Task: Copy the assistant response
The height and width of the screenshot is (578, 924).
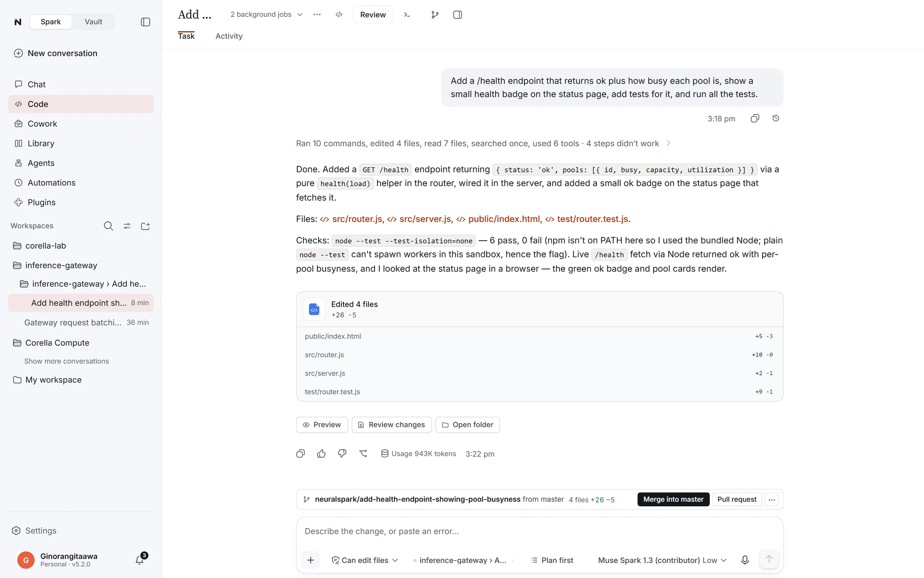Action: pos(301,454)
